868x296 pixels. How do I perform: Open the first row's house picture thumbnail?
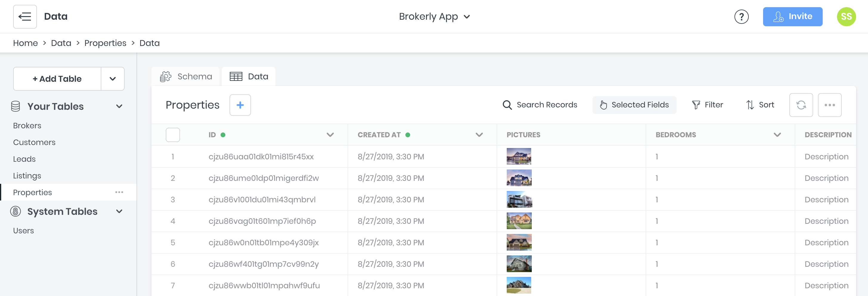[519, 156]
